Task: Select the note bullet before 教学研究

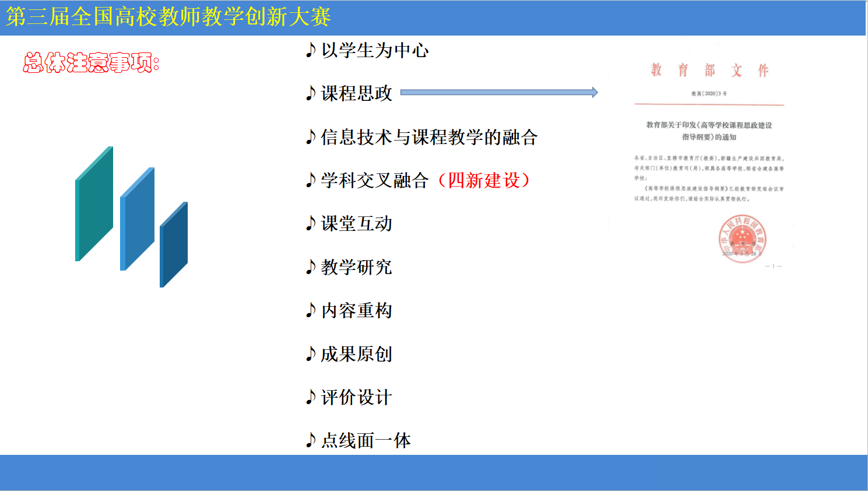Action: point(311,268)
